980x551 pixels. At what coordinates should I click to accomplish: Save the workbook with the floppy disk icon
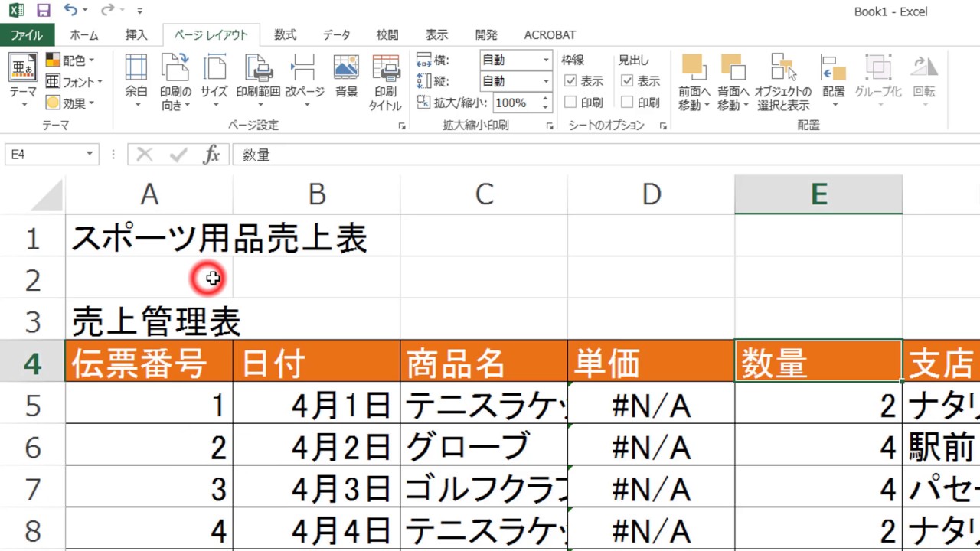[x=44, y=11]
